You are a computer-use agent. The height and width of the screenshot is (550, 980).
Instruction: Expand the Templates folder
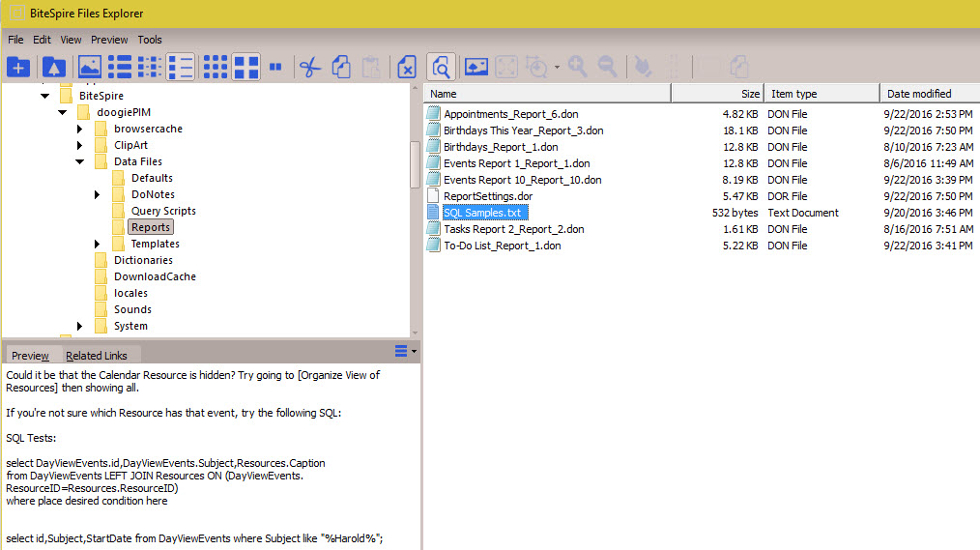(97, 244)
